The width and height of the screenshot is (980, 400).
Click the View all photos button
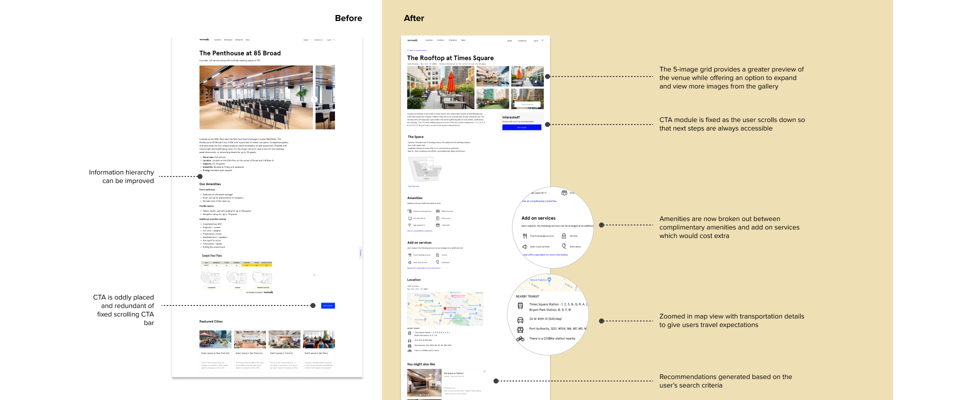[527, 104]
